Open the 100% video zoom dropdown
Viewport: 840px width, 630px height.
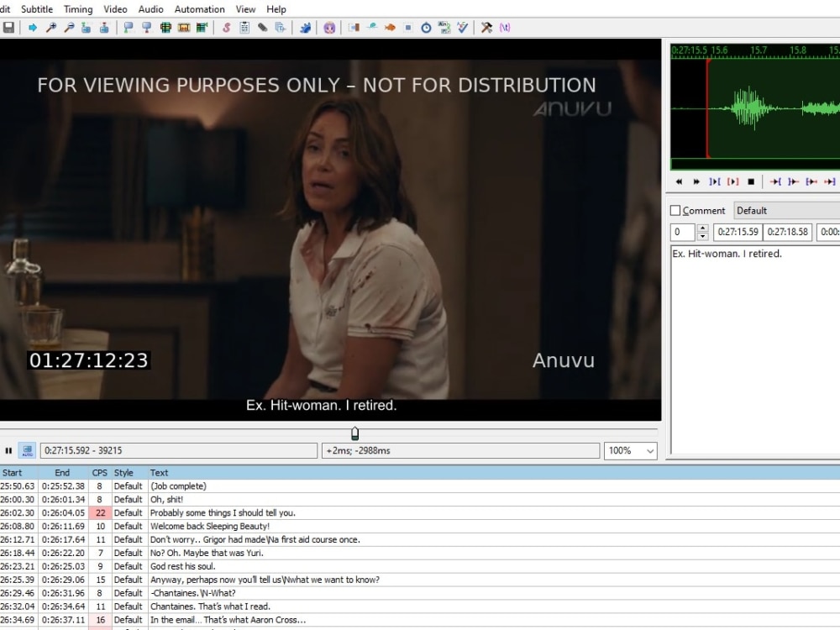(631, 450)
